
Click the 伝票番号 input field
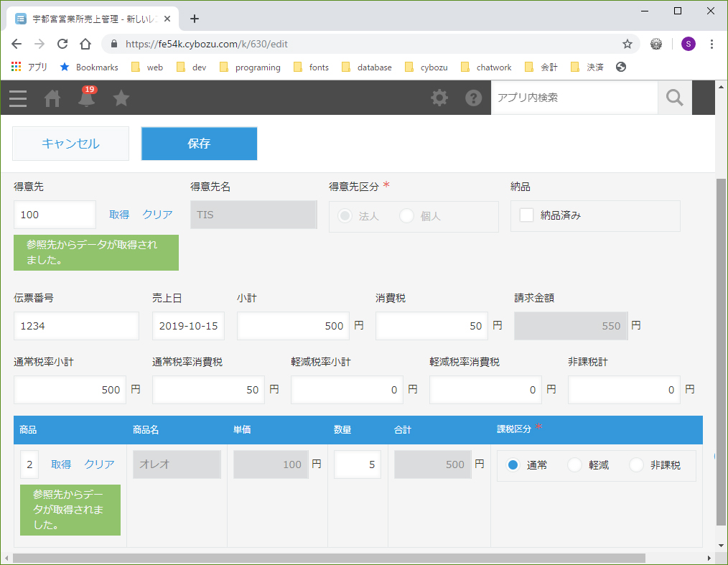click(x=76, y=326)
